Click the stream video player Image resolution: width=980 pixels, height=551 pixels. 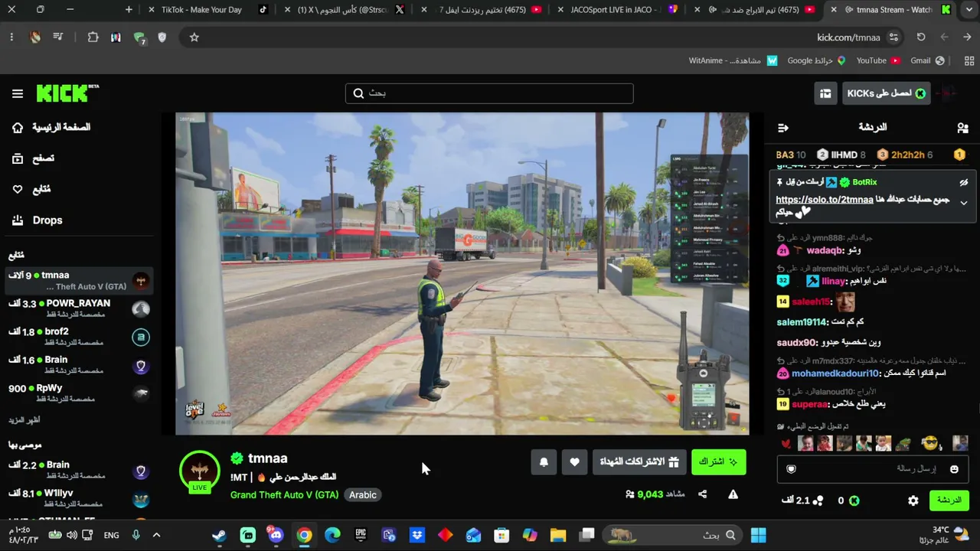462,274
